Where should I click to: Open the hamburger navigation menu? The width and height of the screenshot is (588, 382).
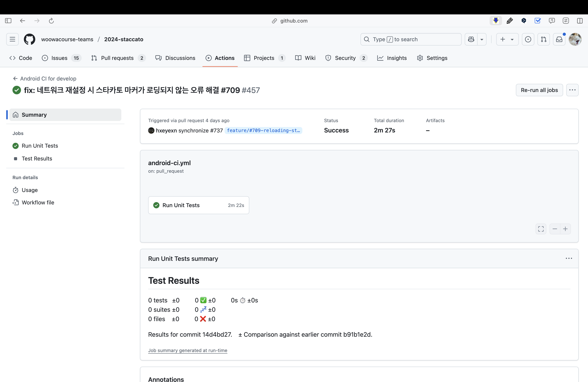click(x=12, y=39)
